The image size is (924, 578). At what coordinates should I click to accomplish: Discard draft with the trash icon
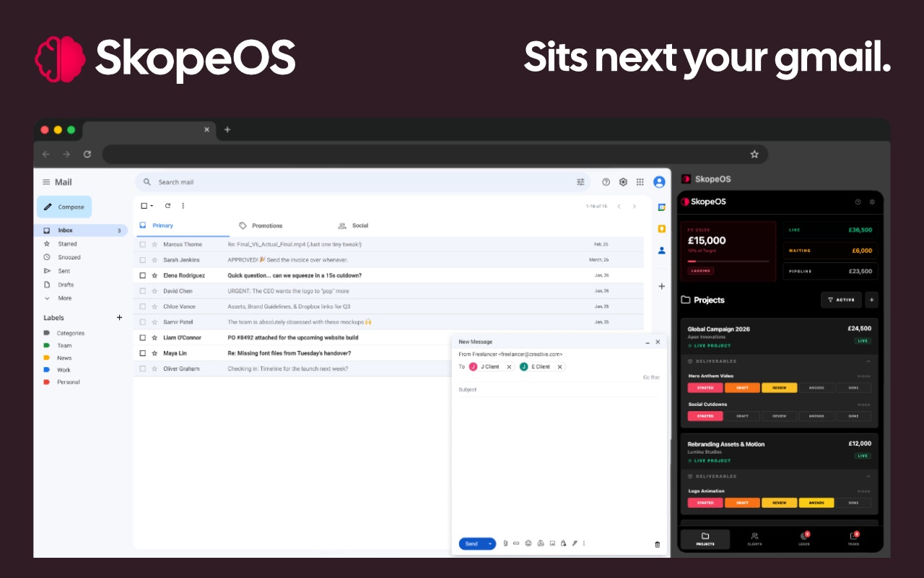[657, 544]
